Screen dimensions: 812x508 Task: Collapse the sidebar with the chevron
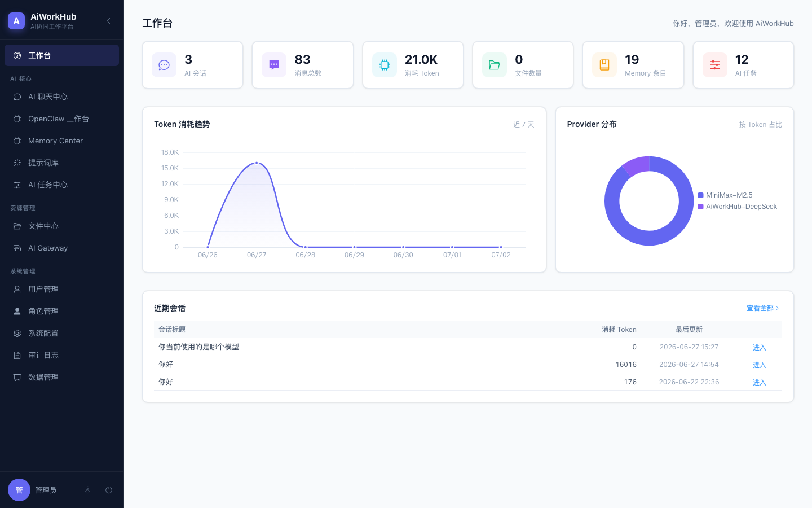[109, 21]
